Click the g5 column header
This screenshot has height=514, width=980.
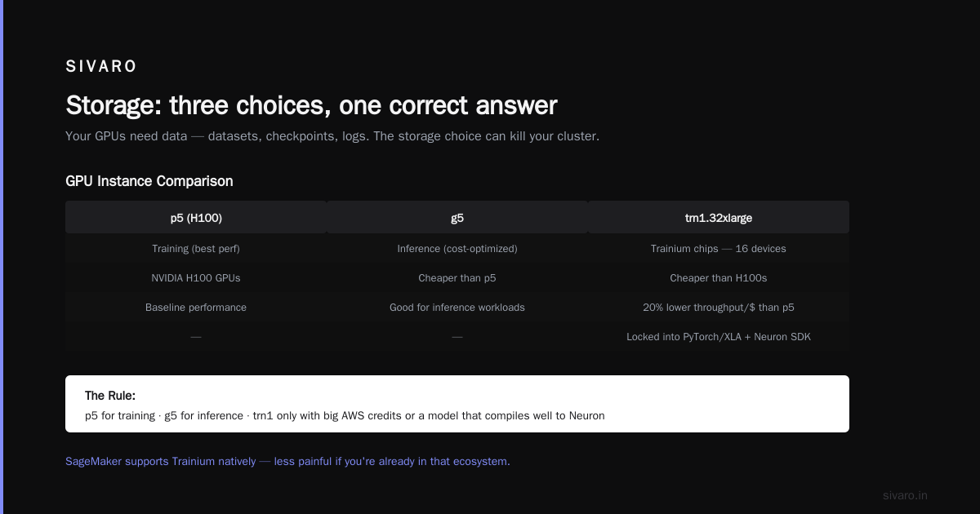pyautogui.click(x=457, y=218)
